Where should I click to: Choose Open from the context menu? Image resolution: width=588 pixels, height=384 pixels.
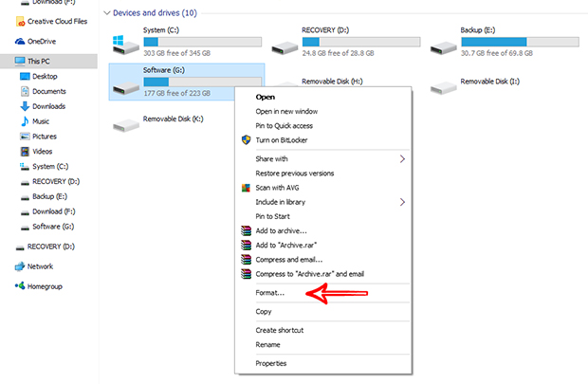click(x=266, y=97)
